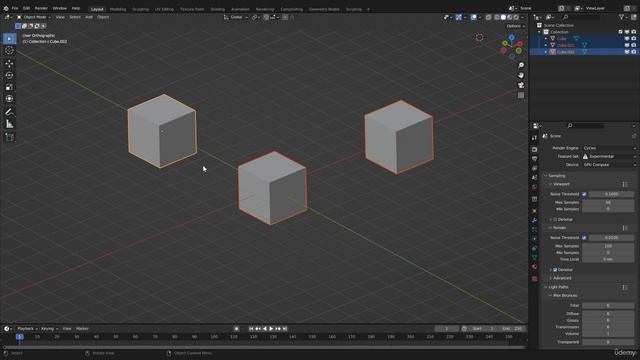Viewport: 640px width, 360px height.
Task: Switch perspective/orthographic with the grid icon
Action: coord(521,95)
